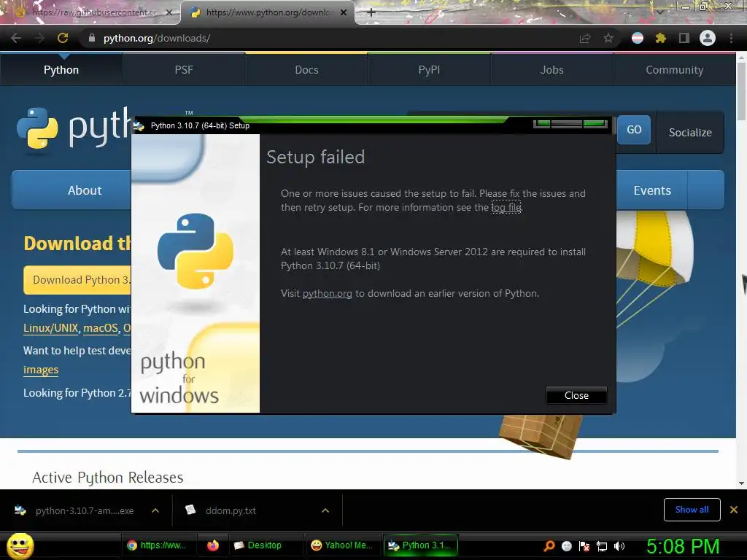Dismiss the downloads bar
This screenshot has height=560, width=747.
[x=734, y=510]
